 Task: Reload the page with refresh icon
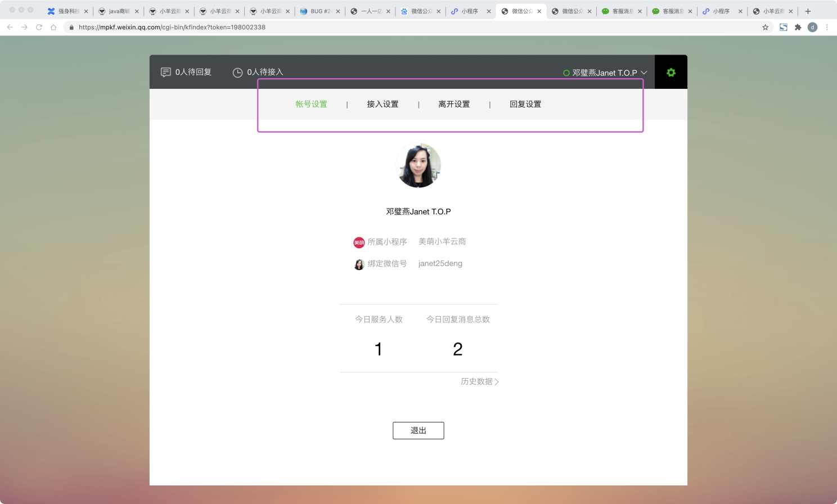click(x=39, y=27)
